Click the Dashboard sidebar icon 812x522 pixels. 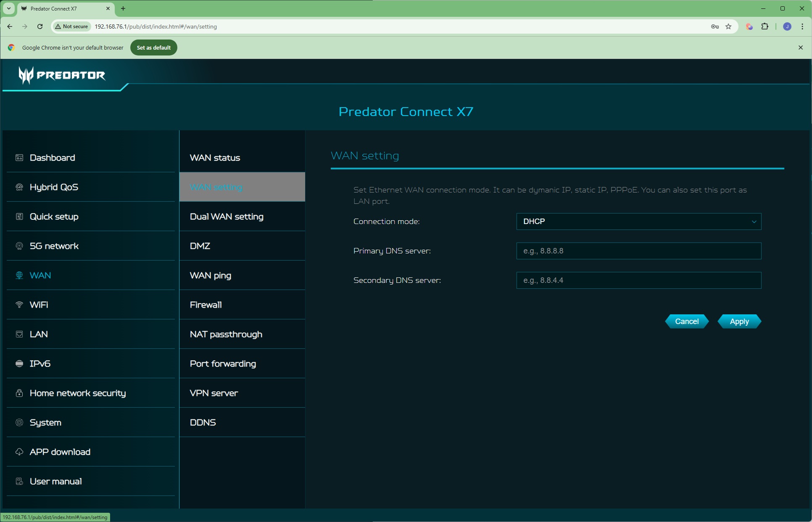click(19, 158)
